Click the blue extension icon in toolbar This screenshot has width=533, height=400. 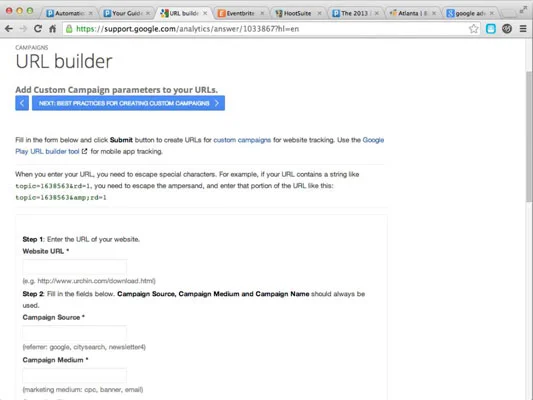pyautogui.click(x=491, y=29)
